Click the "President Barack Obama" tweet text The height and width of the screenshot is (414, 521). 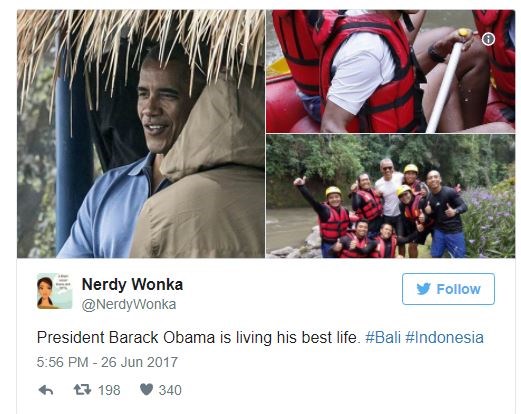click(126, 337)
